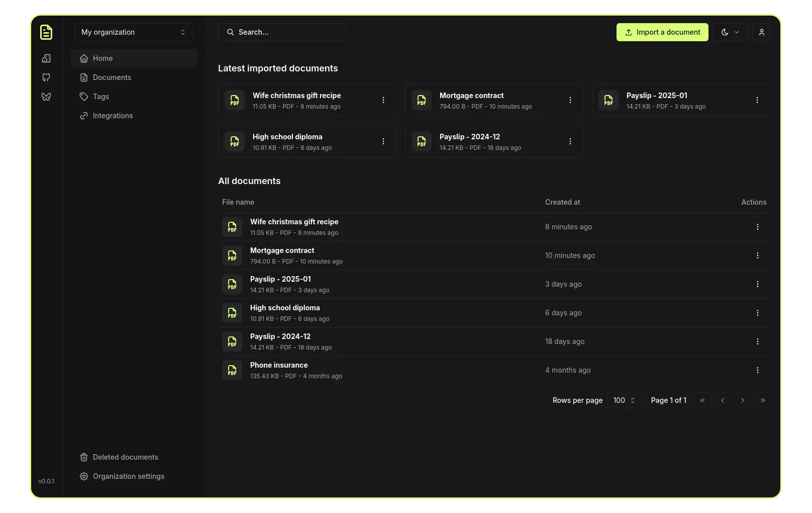The height and width of the screenshot is (513, 812).
Task: Open Tags in the sidebar
Action: [101, 97]
